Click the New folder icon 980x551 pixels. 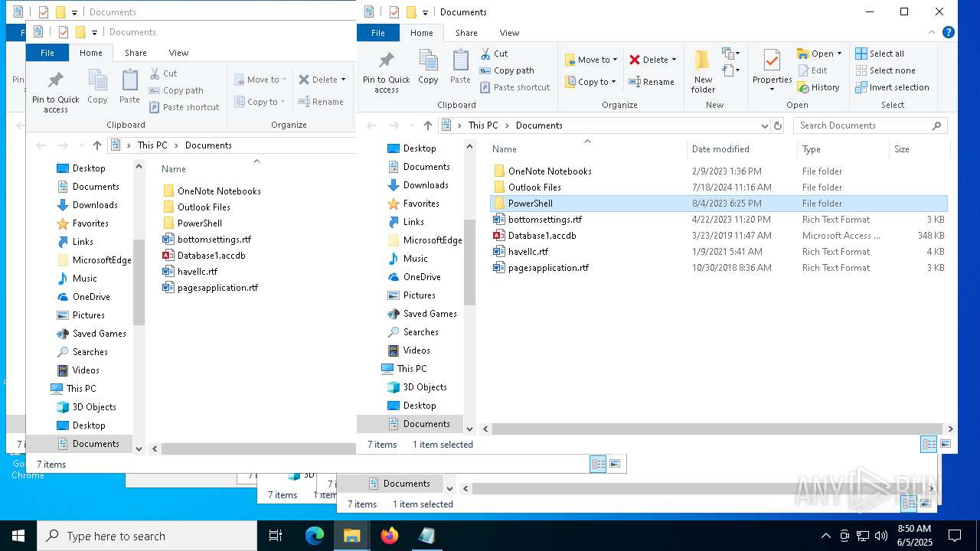click(703, 71)
